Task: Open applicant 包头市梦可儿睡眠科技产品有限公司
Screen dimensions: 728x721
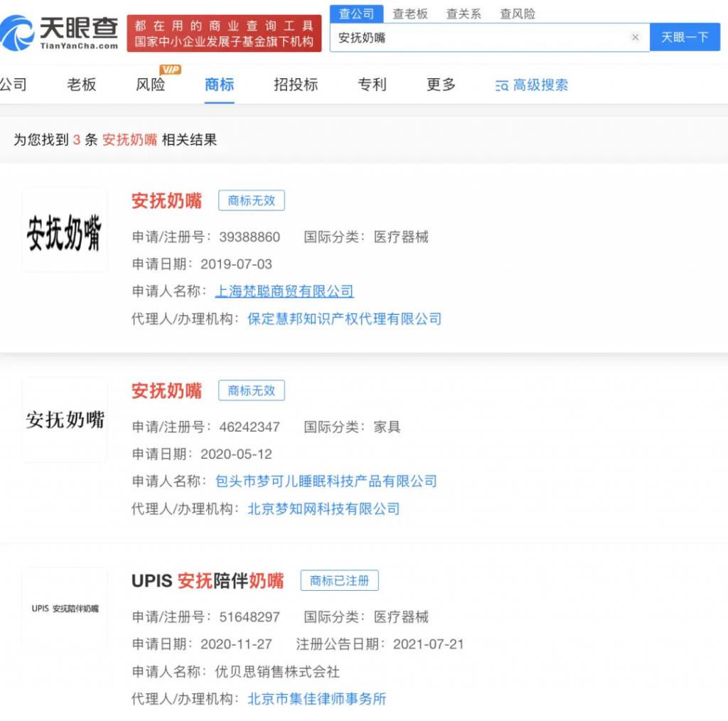Action: [x=326, y=481]
